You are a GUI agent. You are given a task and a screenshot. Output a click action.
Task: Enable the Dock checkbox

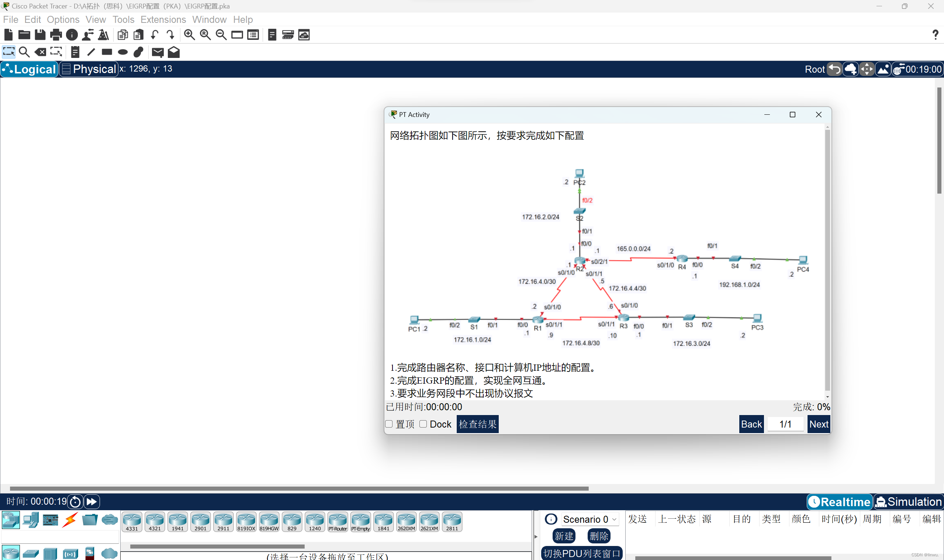[423, 424]
